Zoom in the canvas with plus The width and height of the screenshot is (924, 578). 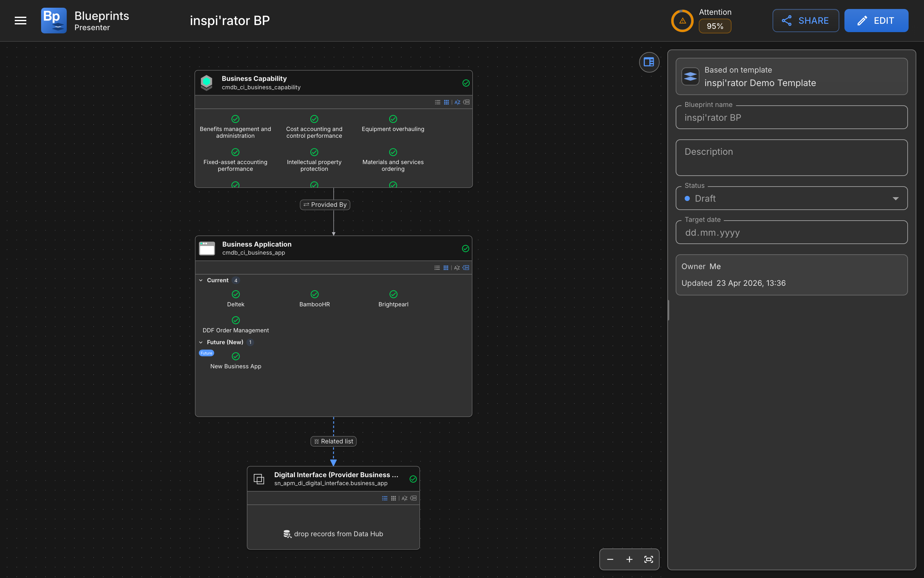[629, 559]
